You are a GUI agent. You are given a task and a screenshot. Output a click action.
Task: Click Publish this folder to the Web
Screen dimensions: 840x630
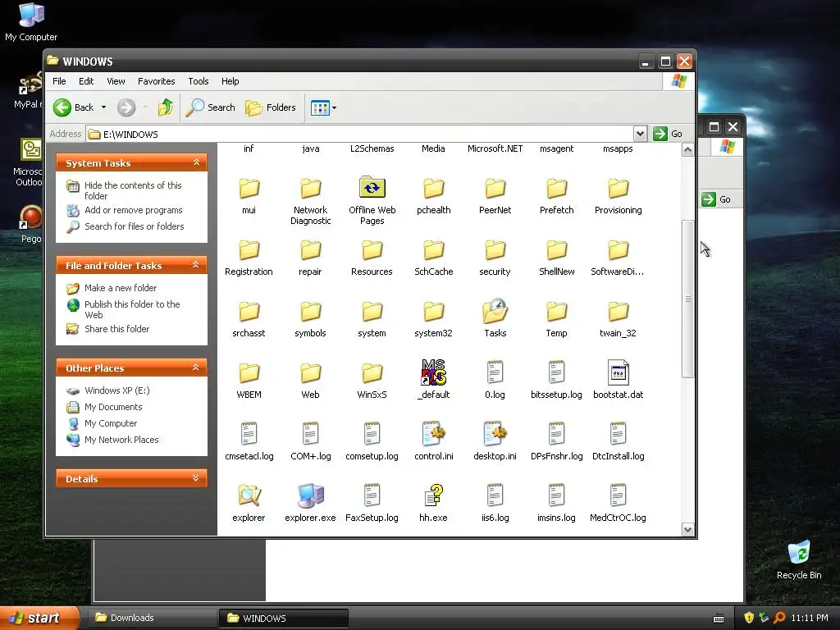(132, 309)
